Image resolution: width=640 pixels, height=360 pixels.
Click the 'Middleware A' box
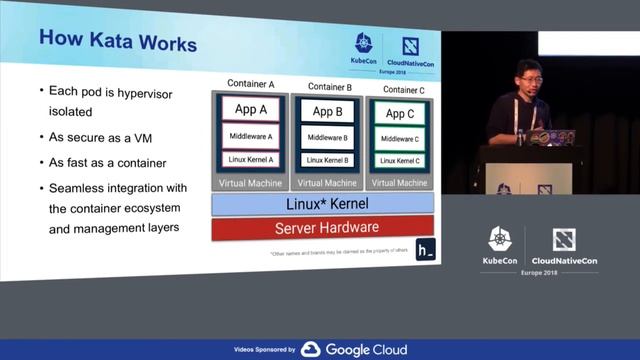(251, 136)
